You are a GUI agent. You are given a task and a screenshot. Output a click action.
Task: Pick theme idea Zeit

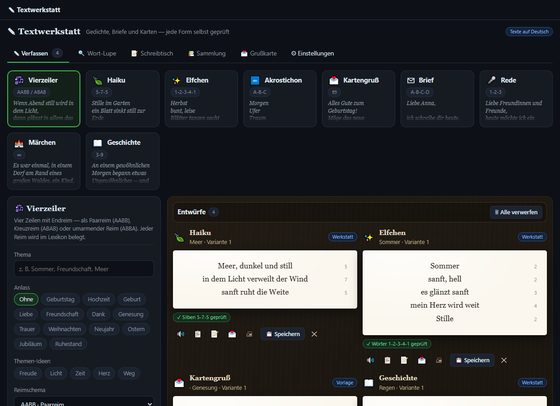[x=80, y=373]
